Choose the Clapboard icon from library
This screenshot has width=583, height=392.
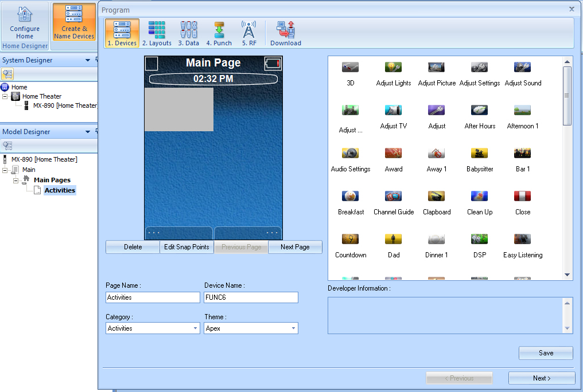point(437,197)
